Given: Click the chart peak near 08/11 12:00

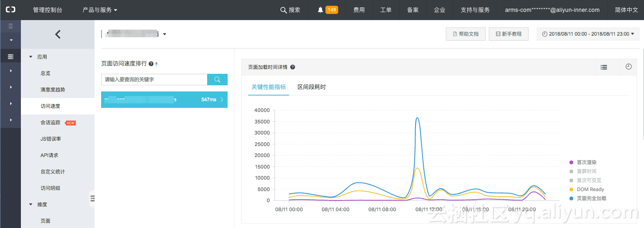Looking at the screenshot, I should (x=417, y=119).
